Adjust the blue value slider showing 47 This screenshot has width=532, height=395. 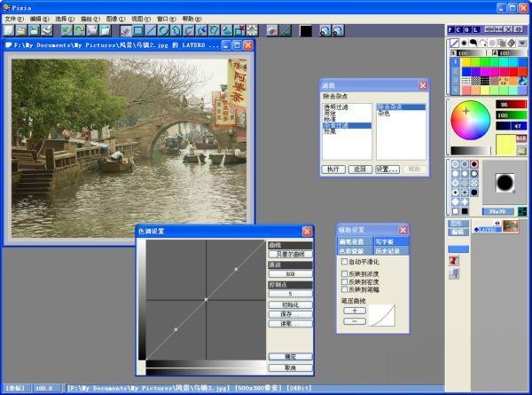512,126
